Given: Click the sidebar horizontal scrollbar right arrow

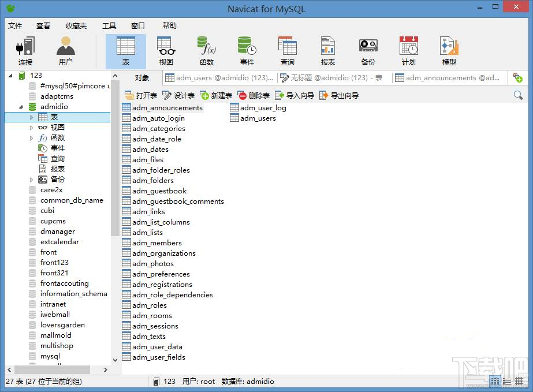Looking at the screenshot, I should [106, 369].
